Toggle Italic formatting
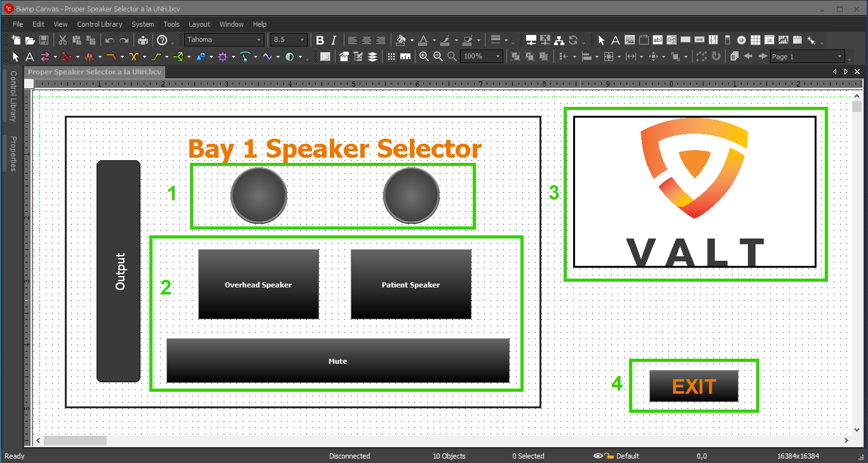 [334, 40]
